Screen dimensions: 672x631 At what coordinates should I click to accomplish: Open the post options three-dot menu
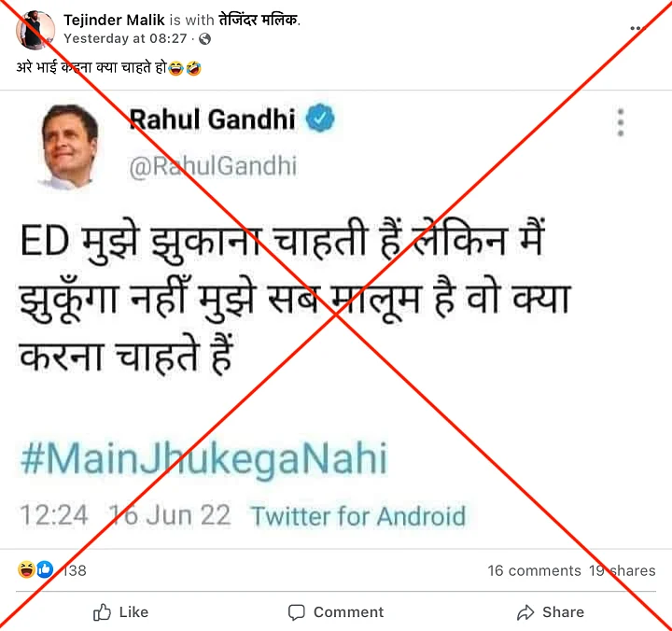pos(637,28)
